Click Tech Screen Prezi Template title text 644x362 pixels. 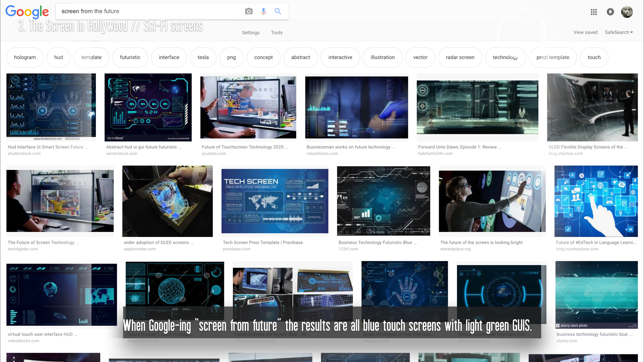[x=263, y=242]
